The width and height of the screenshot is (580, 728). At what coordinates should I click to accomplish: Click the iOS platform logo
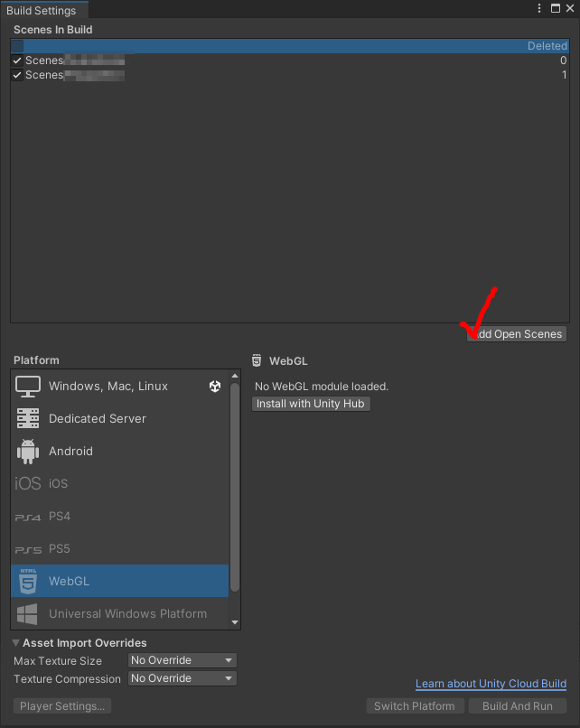[x=28, y=483]
